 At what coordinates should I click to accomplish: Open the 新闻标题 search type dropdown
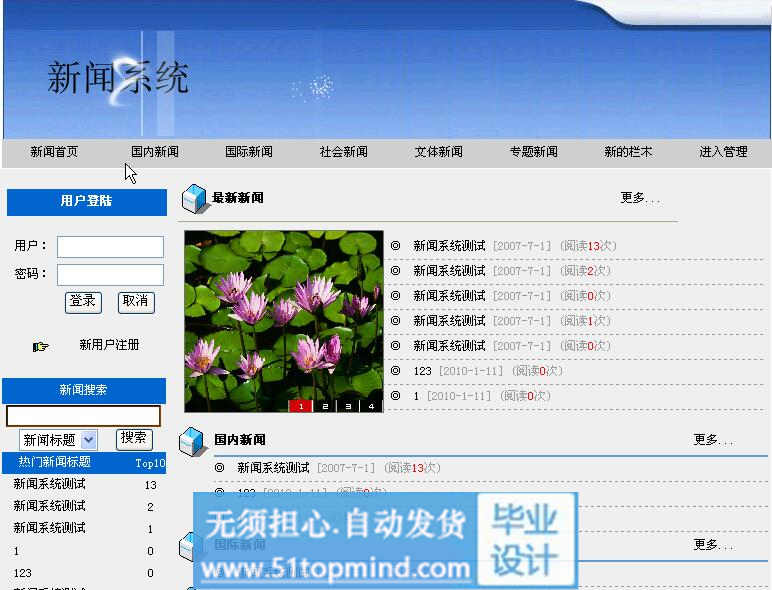point(58,439)
